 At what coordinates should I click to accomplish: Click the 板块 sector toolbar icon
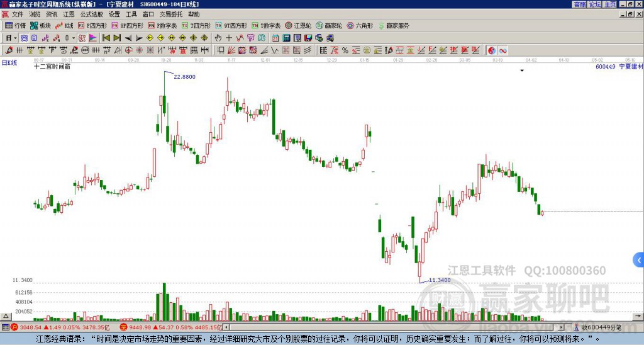(40, 26)
